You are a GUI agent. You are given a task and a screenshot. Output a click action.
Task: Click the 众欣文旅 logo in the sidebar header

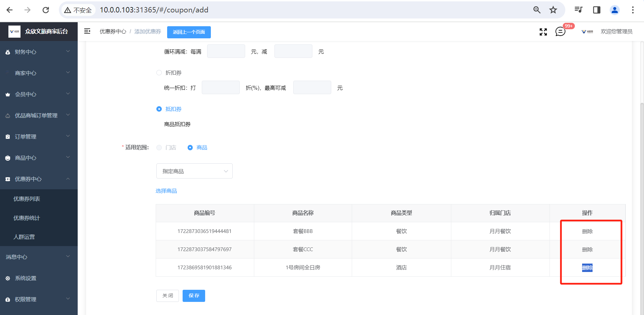coord(14,32)
